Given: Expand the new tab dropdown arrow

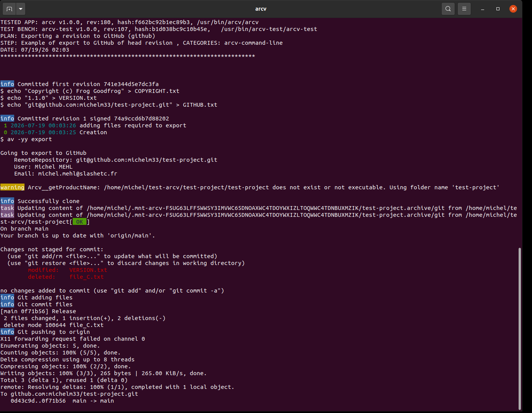Looking at the screenshot, I should [21, 8].
